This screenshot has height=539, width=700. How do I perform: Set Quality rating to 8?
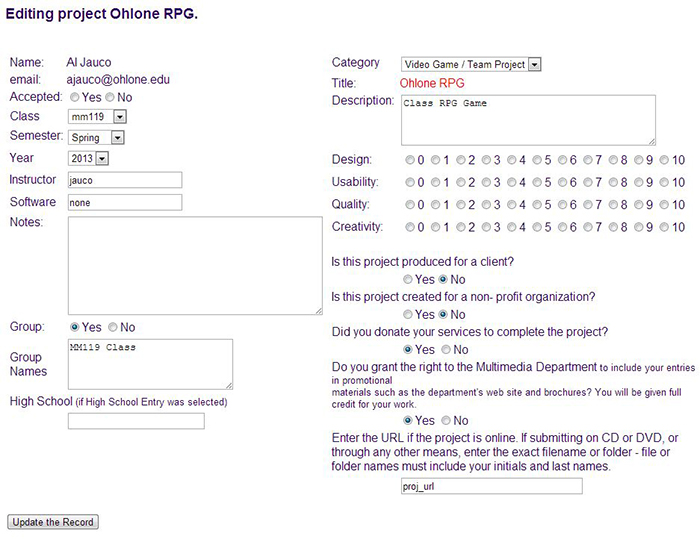click(614, 205)
